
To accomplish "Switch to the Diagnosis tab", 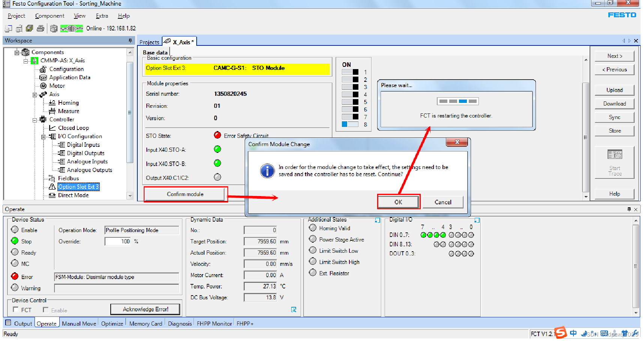I will pyautogui.click(x=180, y=323).
